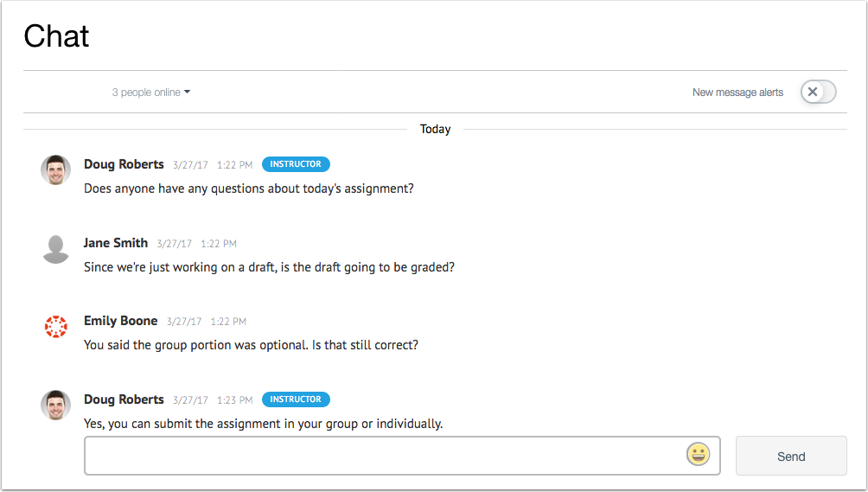Toggle the New message alerts switch
Viewport: 868px width, 492px height.
coord(818,92)
